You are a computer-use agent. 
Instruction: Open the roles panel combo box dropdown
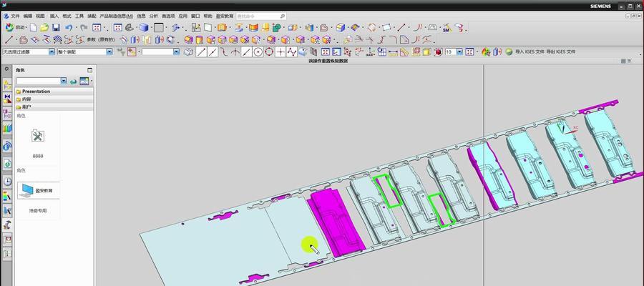pyautogui.click(x=63, y=82)
